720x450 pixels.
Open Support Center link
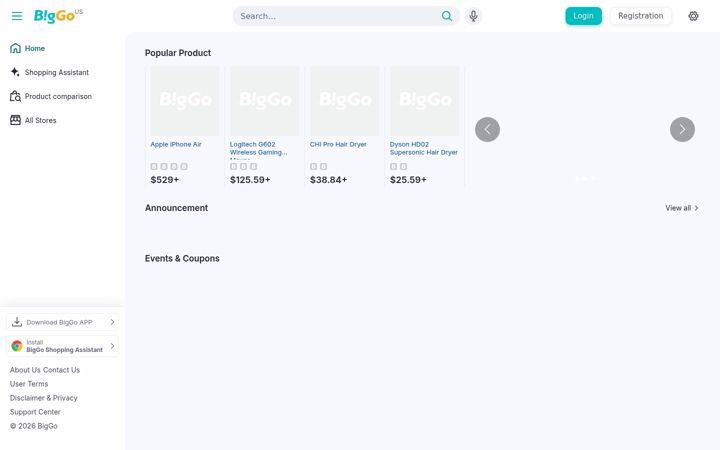[35, 412]
